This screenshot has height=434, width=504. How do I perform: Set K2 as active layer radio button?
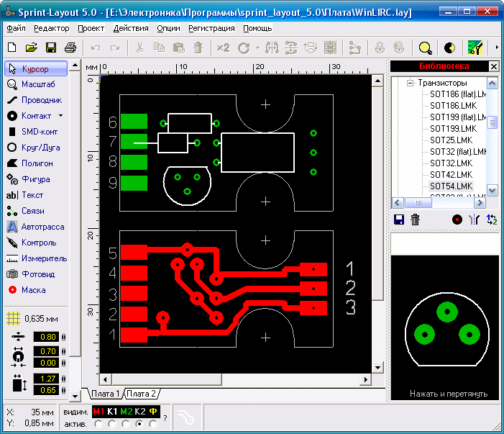[x=139, y=424]
